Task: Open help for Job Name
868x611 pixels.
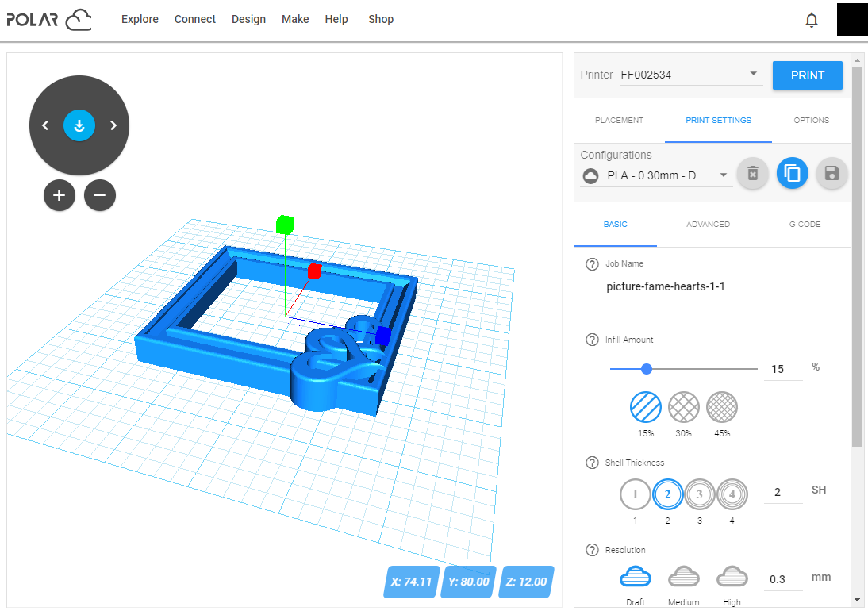Action: 592,264
